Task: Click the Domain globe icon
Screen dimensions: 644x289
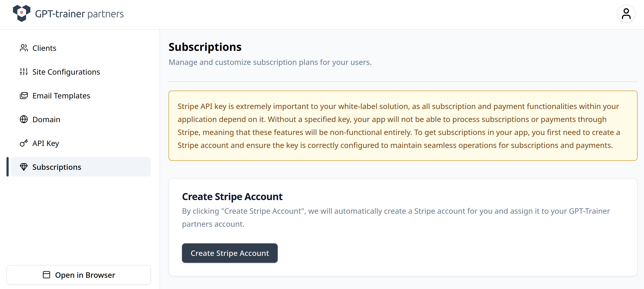Action: (24, 119)
